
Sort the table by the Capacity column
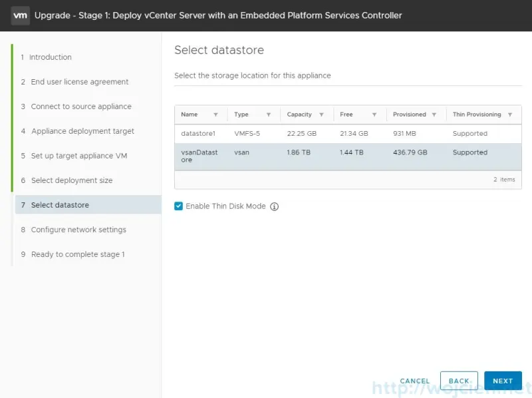[x=299, y=114]
